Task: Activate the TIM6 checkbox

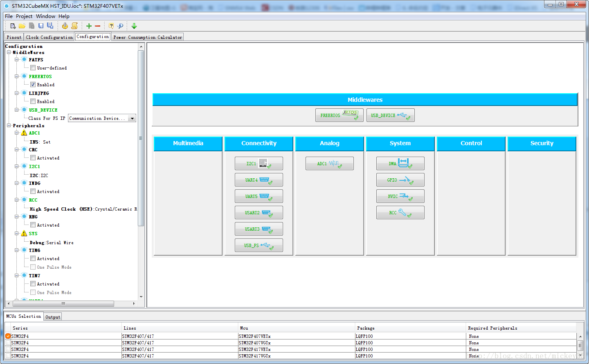Action: tap(33, 258)
